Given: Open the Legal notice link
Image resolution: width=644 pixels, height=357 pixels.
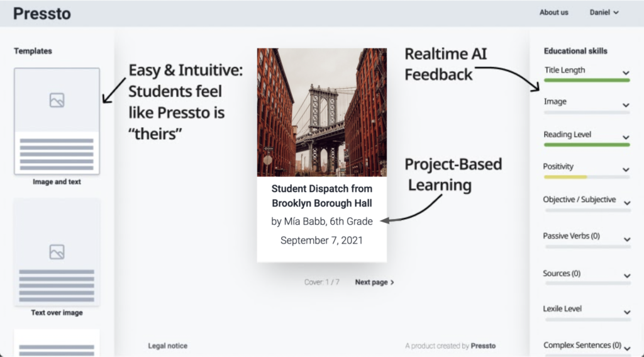Looking at the screenshot, I should click(167, 346).
